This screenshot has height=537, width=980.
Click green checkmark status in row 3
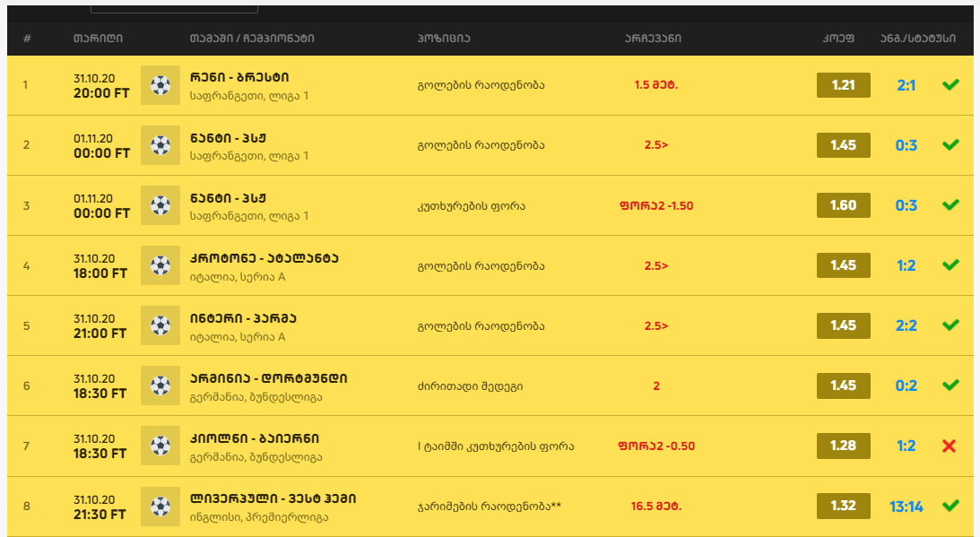(x=950, y=204)
